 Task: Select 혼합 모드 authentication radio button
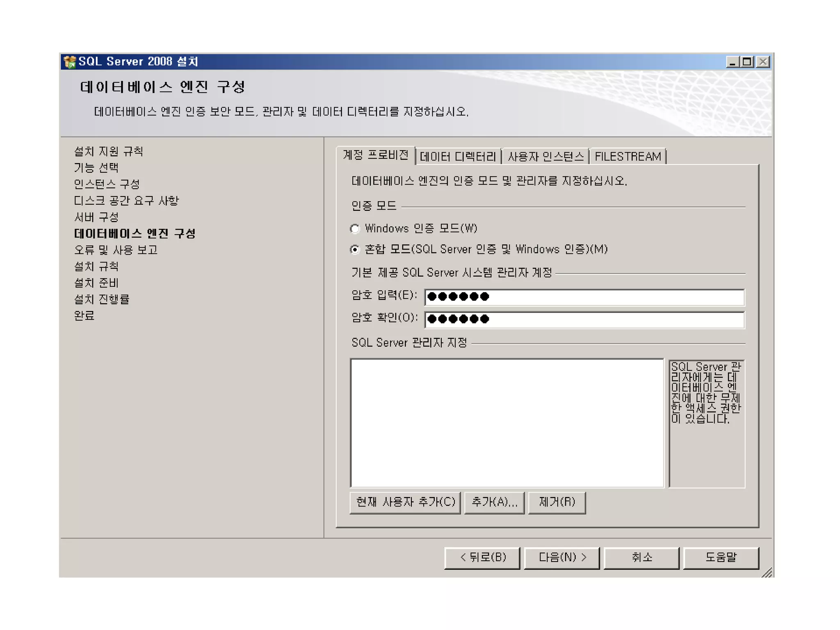click(355, 249)
